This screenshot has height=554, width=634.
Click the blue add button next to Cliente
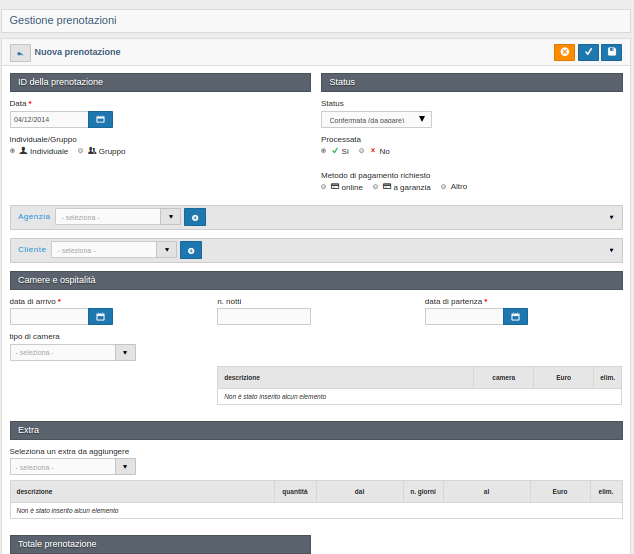click(191, 250)
